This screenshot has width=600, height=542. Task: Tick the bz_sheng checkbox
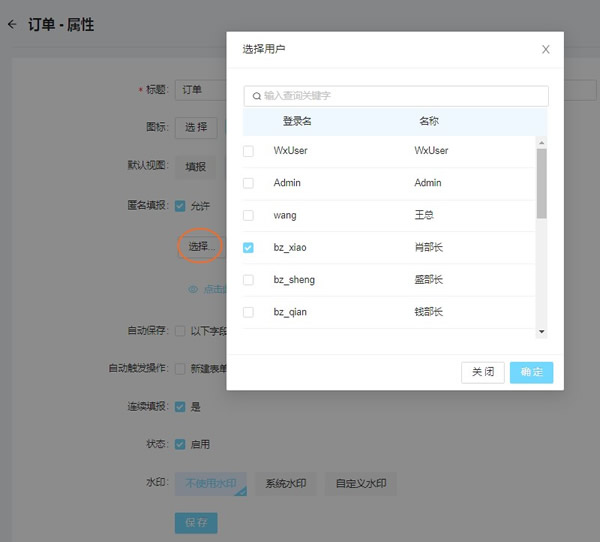pos(249,280)
